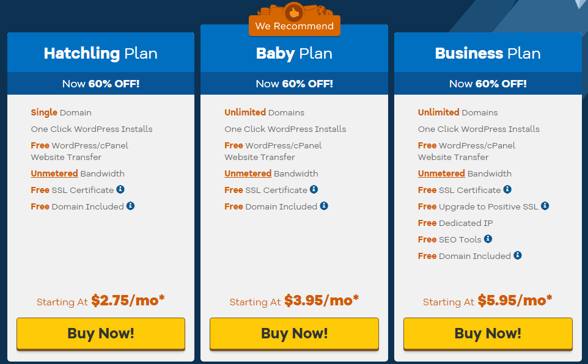Buy the Baby Plan now
This screenshot has width=588, height=364.
point(295,333)
